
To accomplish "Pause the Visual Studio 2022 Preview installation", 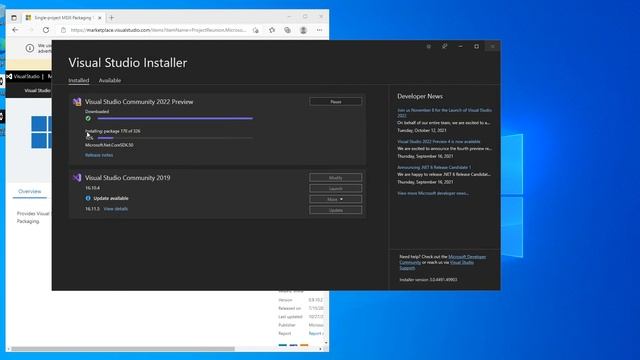I will (x=336, y=102).
